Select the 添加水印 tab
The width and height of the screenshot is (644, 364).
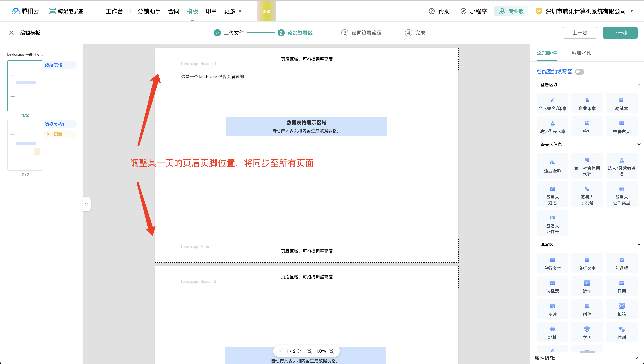[x=582, y=53]
